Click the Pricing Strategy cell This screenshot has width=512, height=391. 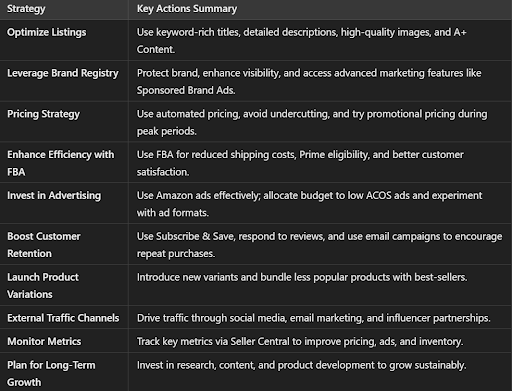click(43, 114)
